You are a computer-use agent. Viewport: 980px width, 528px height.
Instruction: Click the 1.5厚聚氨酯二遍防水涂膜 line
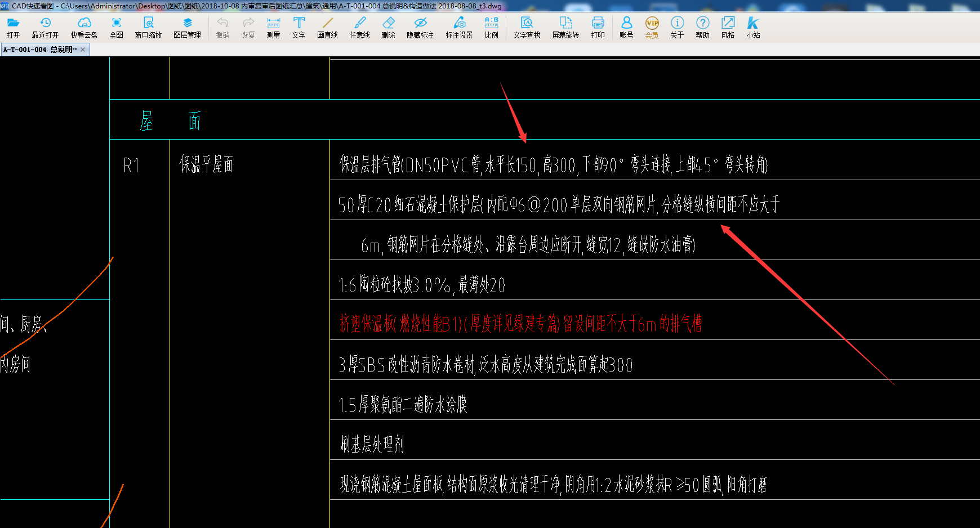tap(403, 404)
